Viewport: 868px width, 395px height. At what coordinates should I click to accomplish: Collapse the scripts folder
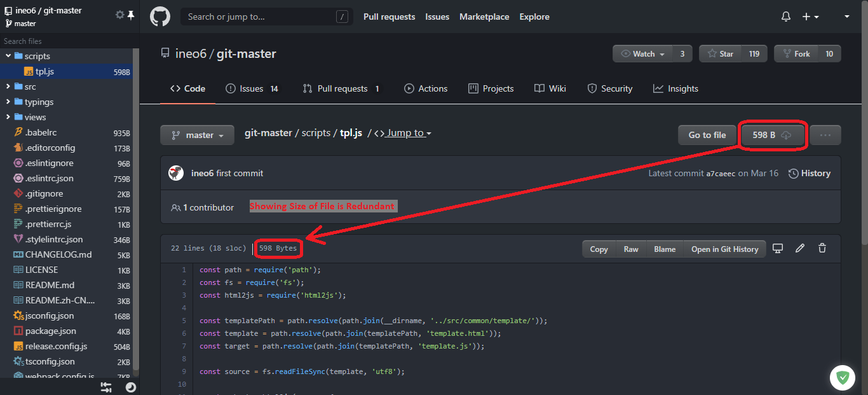coord(8,56)
